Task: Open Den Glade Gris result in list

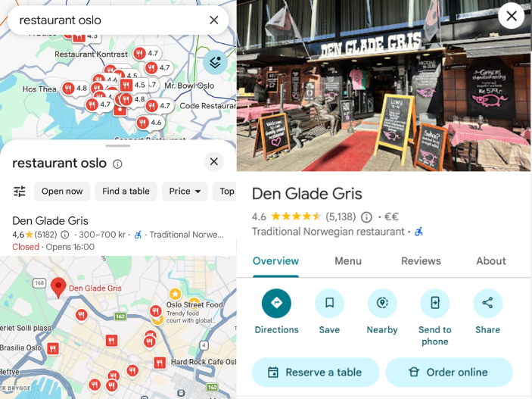Action: point(118,234)
